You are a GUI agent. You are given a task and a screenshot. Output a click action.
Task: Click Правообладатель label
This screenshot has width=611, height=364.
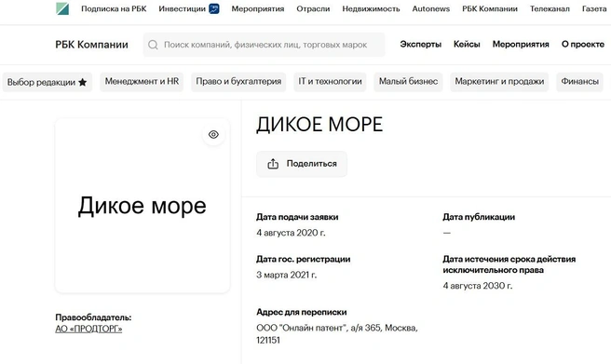pyautogui.click(x=93, y=317)
